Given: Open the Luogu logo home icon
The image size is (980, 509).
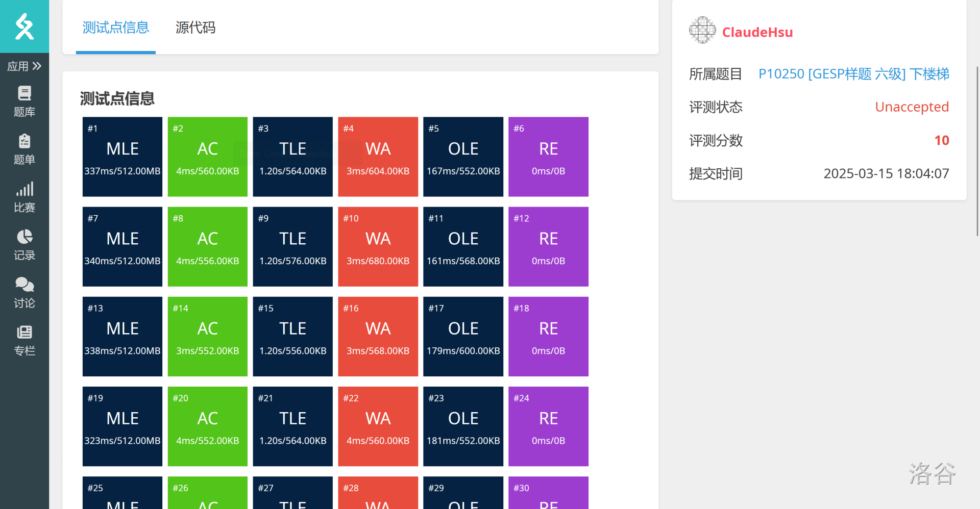Looking at the screenshot, I should [x=24, y=26].
